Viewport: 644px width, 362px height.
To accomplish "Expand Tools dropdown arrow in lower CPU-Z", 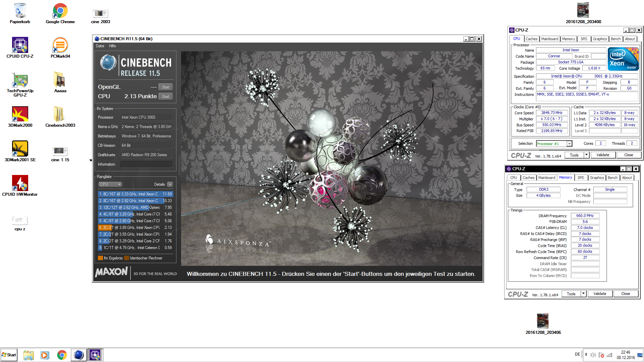I will 584,294.
